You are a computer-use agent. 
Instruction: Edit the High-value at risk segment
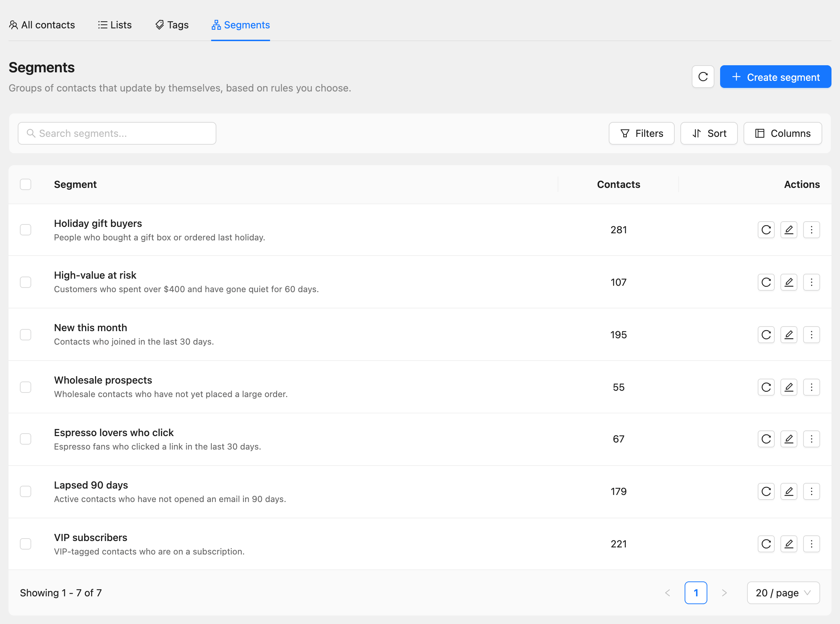(x=788, y=282)
